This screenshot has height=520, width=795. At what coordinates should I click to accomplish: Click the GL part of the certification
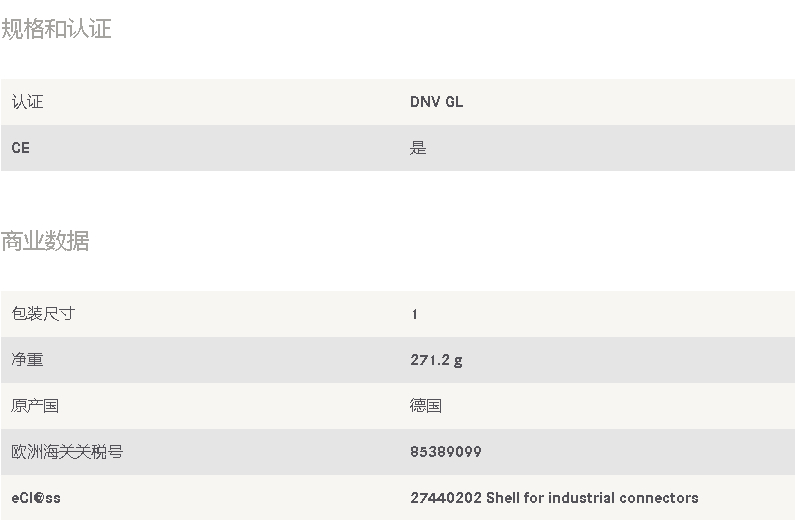pos(454,102)
